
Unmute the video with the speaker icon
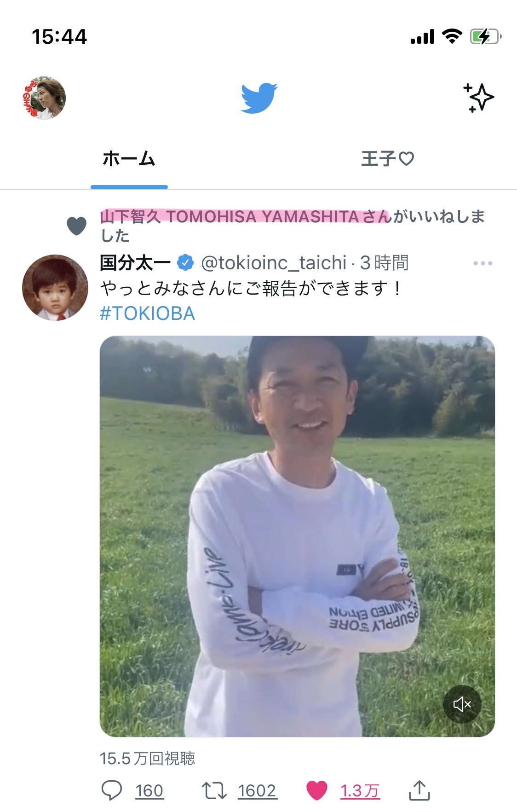coord(462,704)
